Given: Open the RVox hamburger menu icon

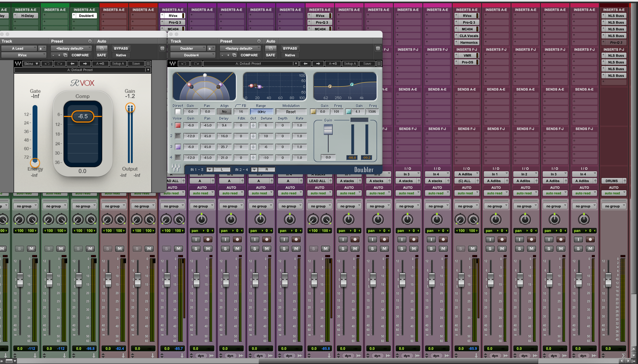Looking at the screenshot, I should point(148,64).
